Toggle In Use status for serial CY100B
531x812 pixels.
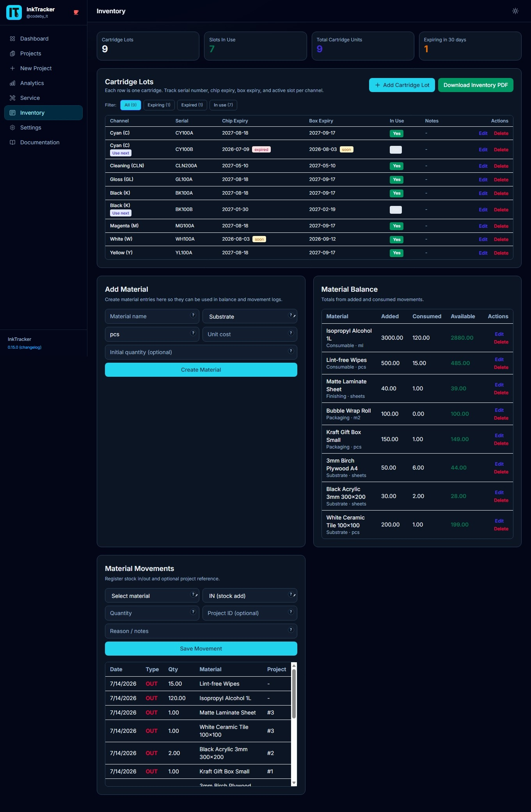(396, 150)
